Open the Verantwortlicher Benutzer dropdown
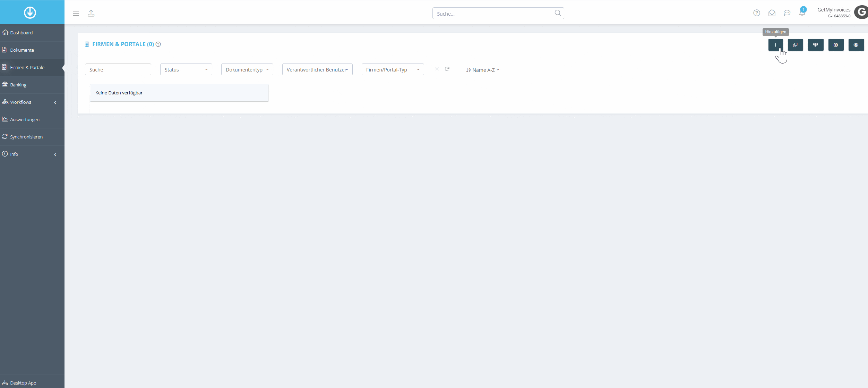868x388 pixels. pyautogui.click(x=317, y=69)
